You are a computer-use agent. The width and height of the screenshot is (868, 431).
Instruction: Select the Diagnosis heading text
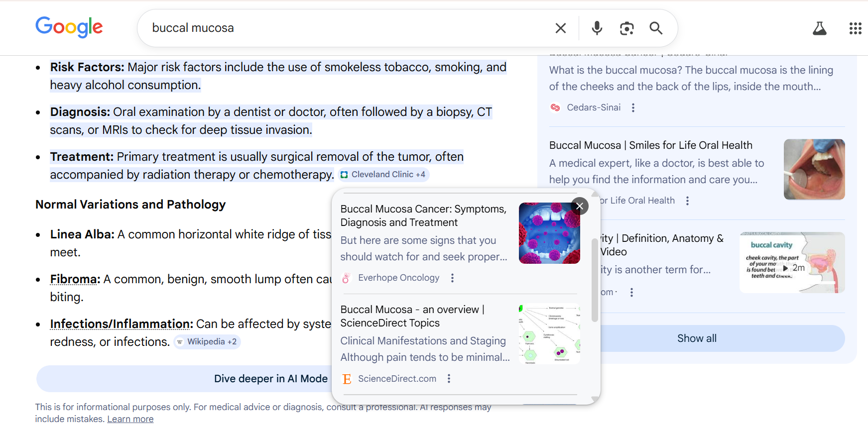point(80,112)
